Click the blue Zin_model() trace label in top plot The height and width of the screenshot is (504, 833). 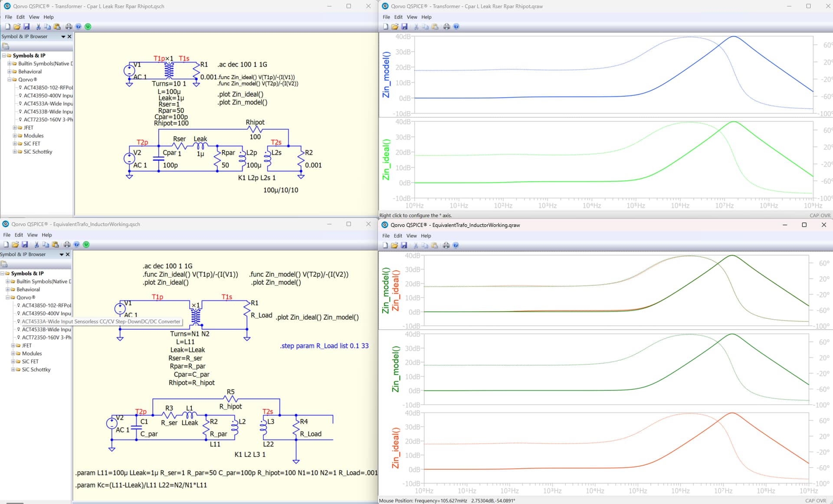click(386, 75)
